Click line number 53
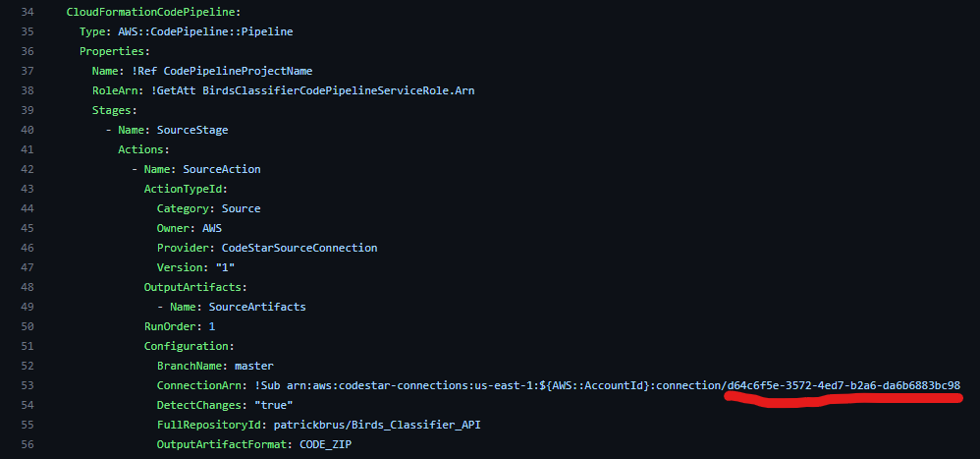Viewport: 980px width, 459px height. (x=27, y=385)
